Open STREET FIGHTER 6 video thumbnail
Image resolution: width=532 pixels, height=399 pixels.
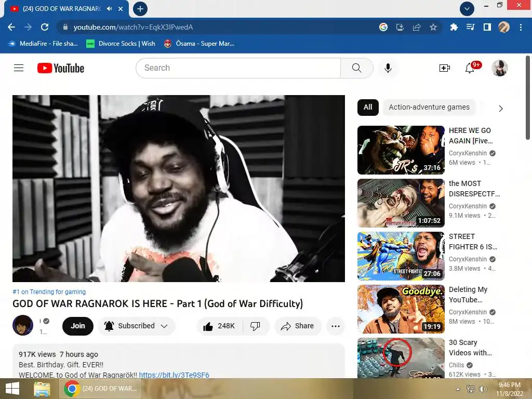click(401, 256)
